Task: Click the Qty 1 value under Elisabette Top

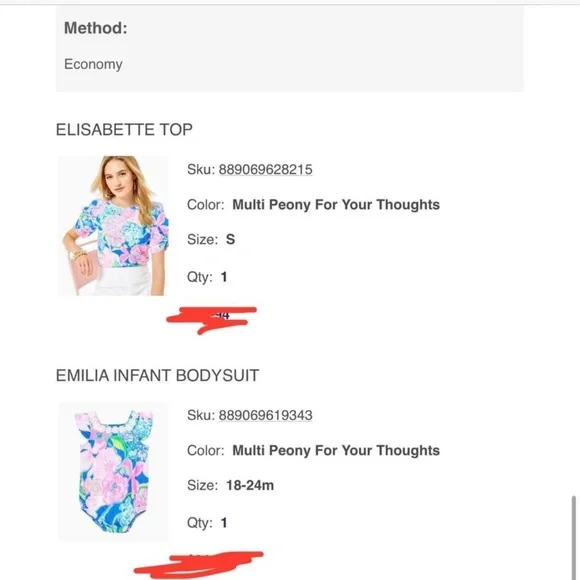Action: tap(223, 277)
